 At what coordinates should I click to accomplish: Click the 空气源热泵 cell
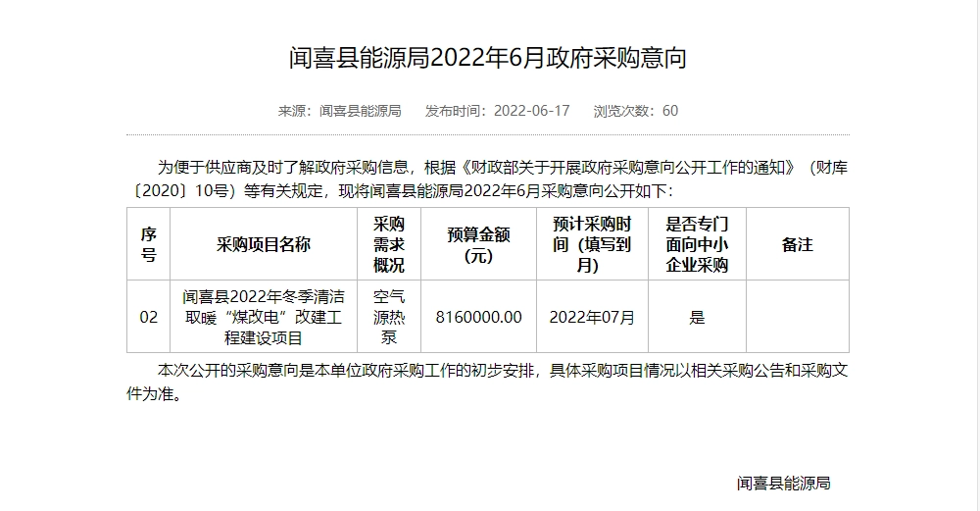tap(389, 317)
